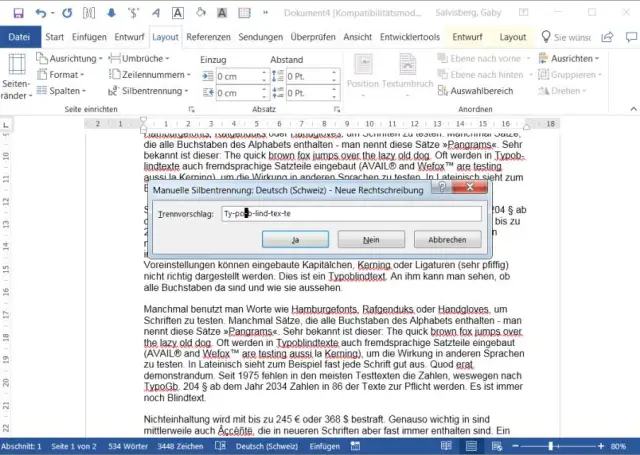The width and height of the screenshot is (640, 455).
Task: Click the Position layout icon
Action: (362, 73)
